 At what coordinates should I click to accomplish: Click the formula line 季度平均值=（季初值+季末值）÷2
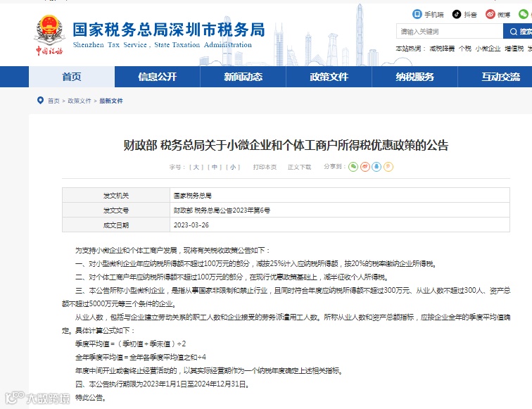click(x=131, y=344)
